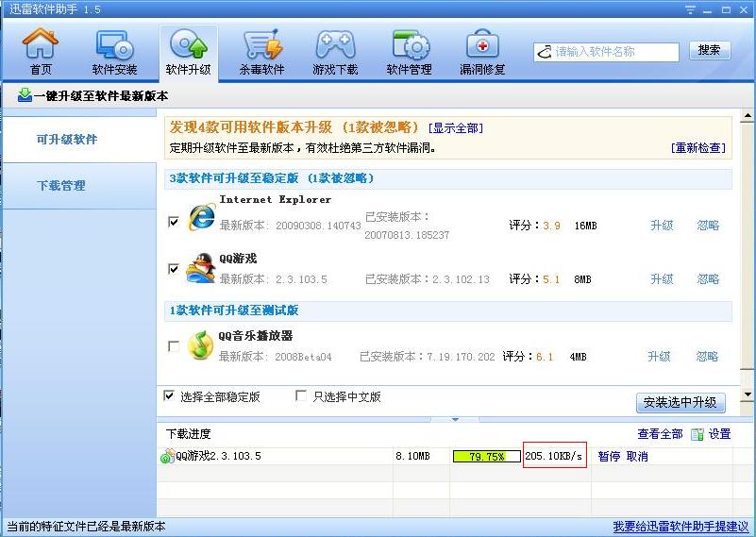
Task: Open the 设置 link in download panel
Action: 720,434
